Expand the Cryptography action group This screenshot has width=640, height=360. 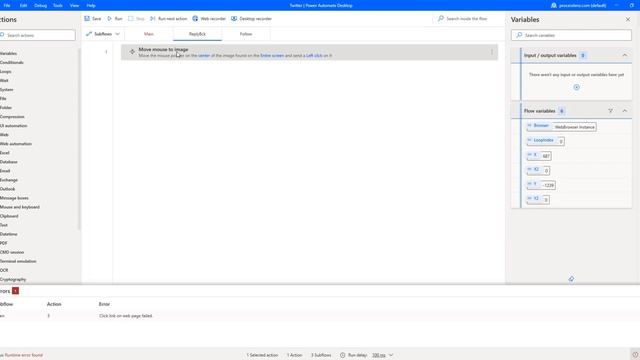[13, 280]
